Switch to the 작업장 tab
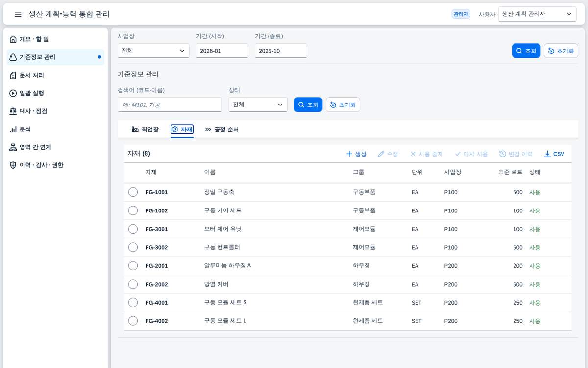Viewport: 588px width, 368px height. (145, 130)
